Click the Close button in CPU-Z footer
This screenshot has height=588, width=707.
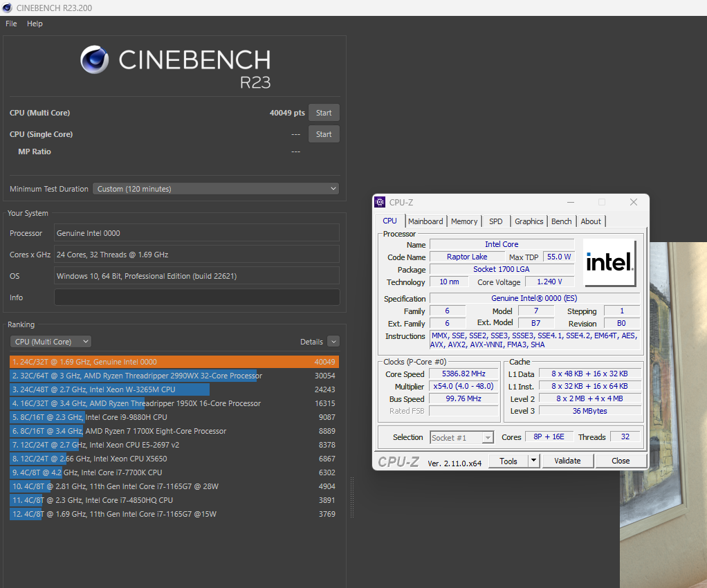coord(621,461)
